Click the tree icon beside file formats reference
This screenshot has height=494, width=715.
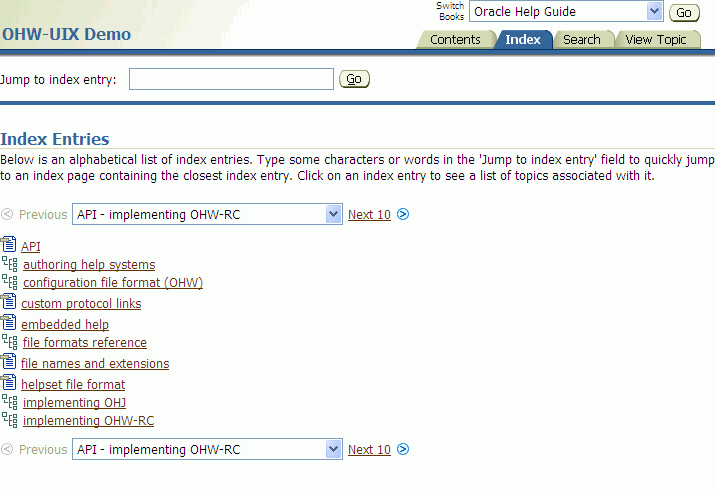point(10,342)
